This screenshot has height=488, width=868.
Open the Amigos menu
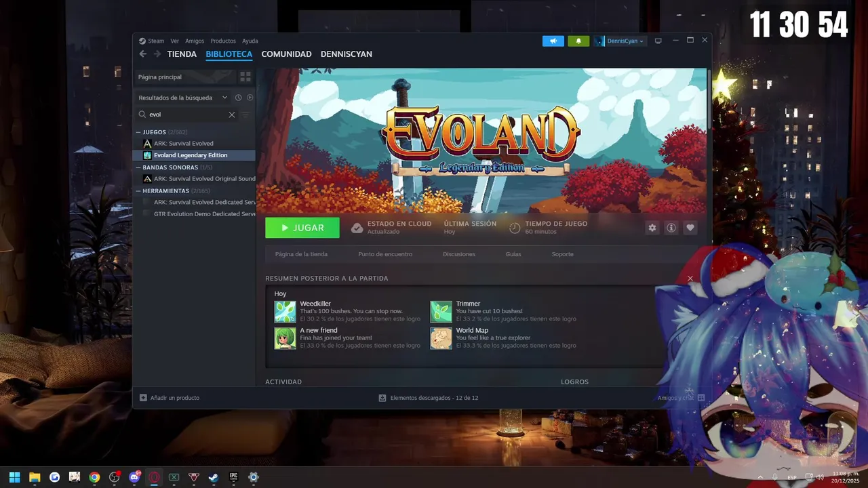pos(195,41)
